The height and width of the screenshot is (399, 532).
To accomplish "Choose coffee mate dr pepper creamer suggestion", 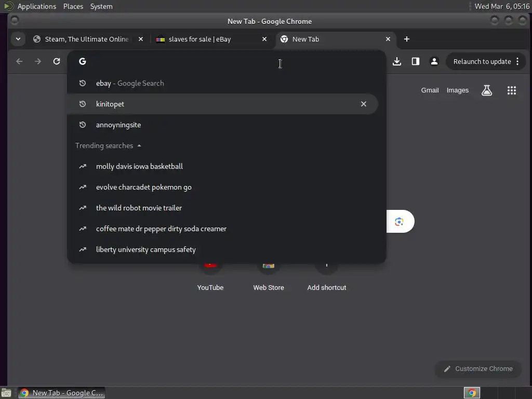I will (222, 229).
